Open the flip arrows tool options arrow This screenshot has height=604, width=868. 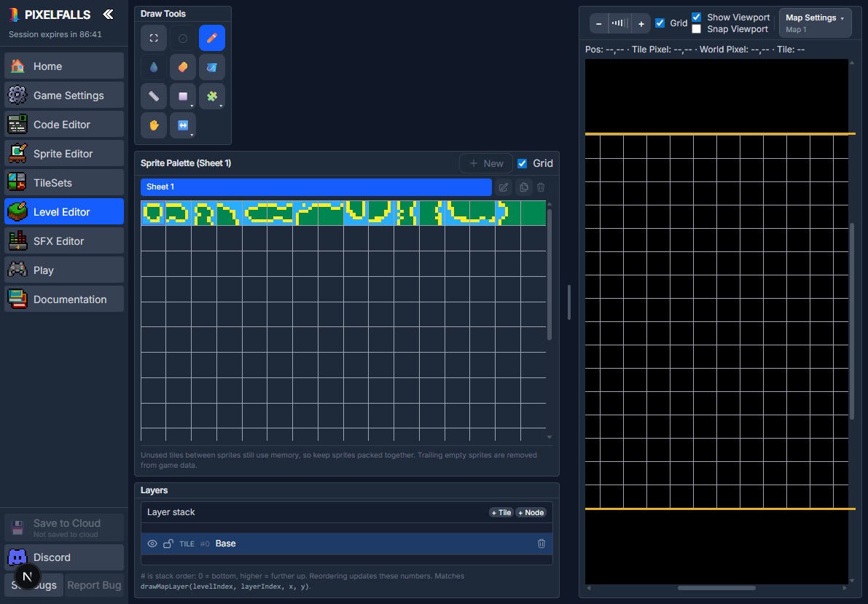[192, 135]
